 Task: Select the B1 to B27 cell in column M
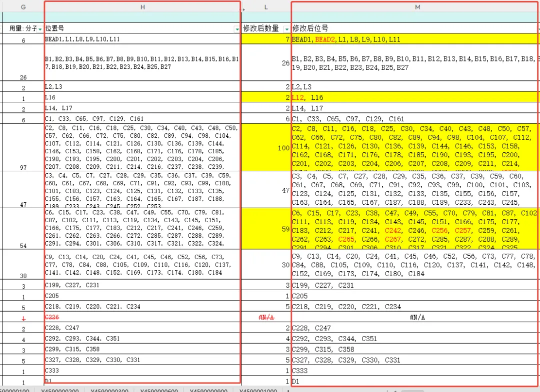click(x=415, y=62)
